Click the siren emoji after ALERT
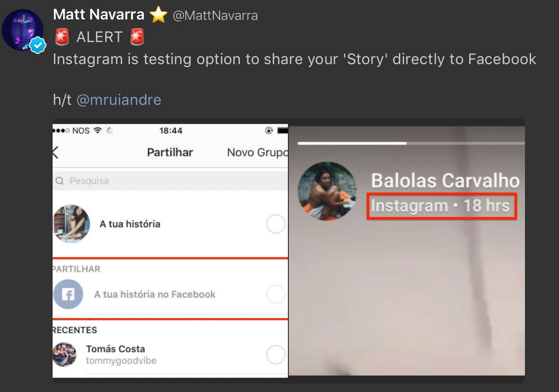 tap(137, 37)
